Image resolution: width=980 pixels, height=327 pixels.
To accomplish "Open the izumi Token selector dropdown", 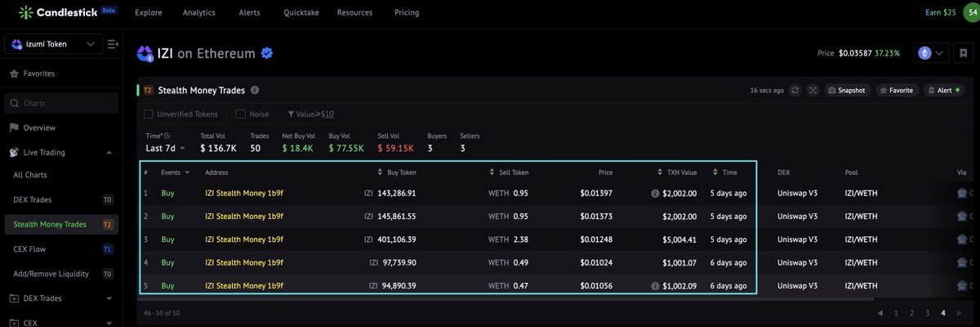I will (x=54, y=43).
